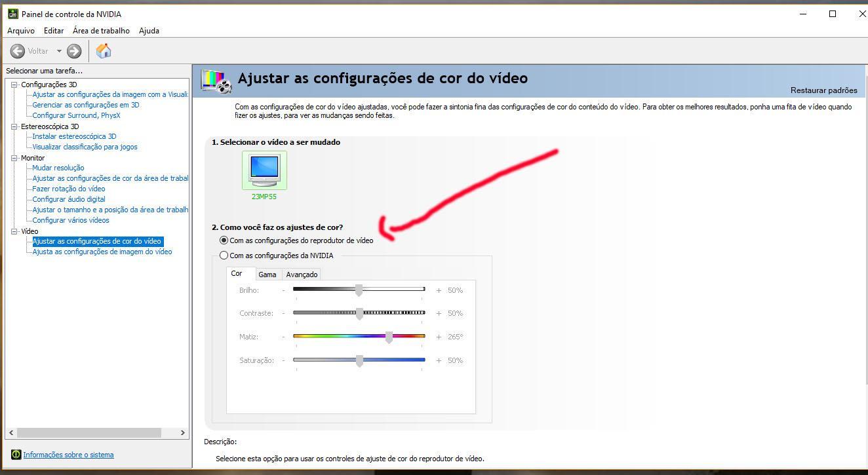Collapse the Estereoscópica 3D tree node

click(14, 126)
